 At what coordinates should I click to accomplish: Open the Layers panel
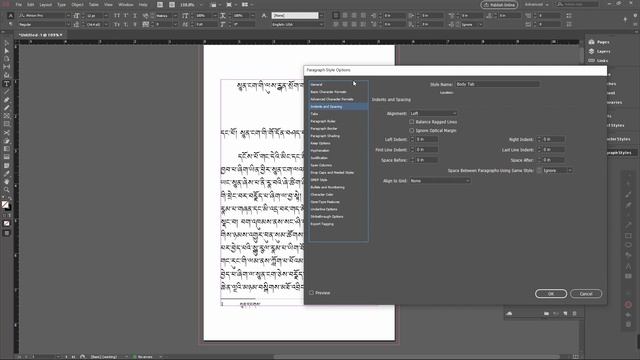pyautogui.click(x=600, y=51)
